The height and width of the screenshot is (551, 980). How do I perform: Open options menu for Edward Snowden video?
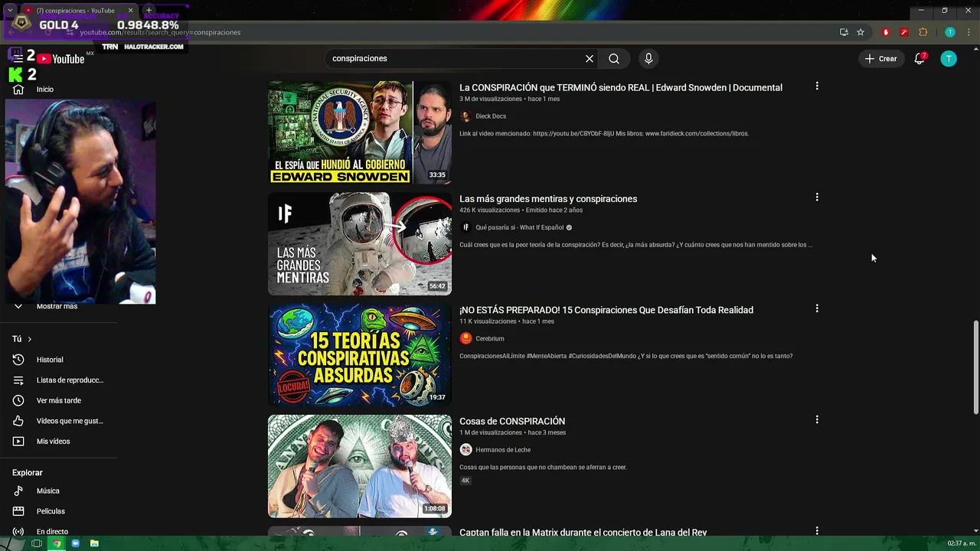pyautogui.click(x=817, y=86)
